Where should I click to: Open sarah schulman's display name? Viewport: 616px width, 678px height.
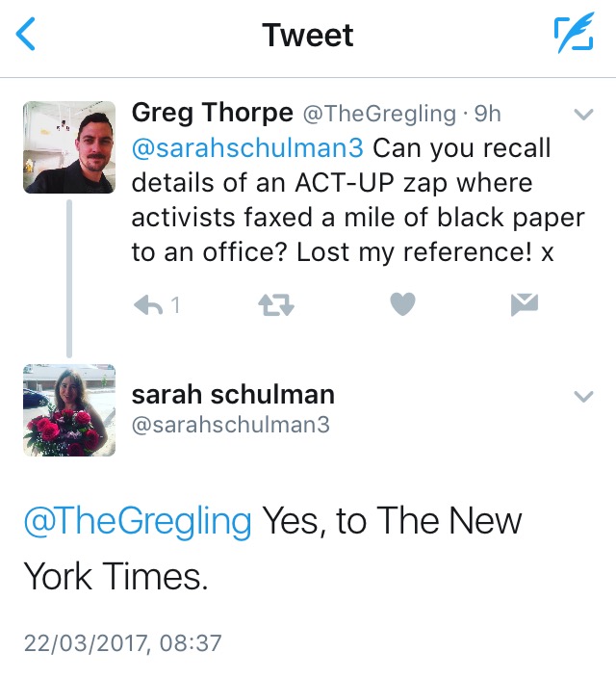232,394
